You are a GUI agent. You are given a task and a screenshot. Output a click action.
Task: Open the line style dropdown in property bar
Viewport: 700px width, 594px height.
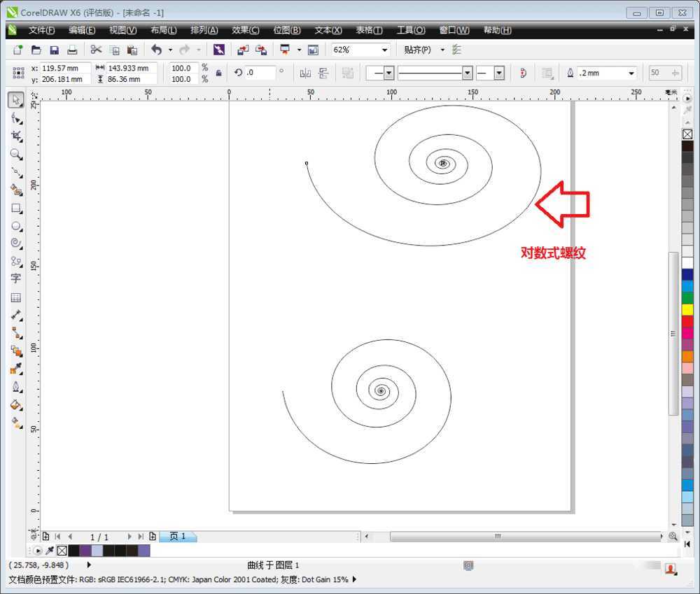[467, 72]
